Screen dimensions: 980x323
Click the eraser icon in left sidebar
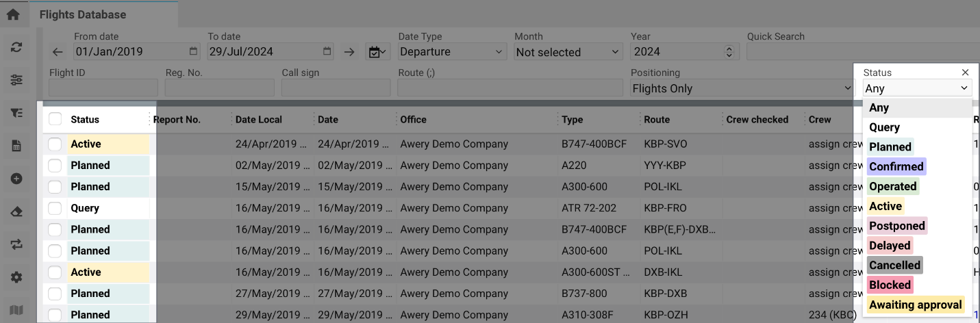16,212
